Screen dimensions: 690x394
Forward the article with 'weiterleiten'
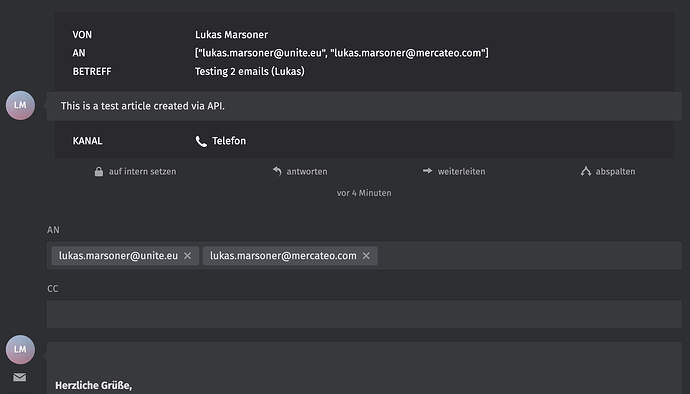pyautogui.click(x=461, y=172)
